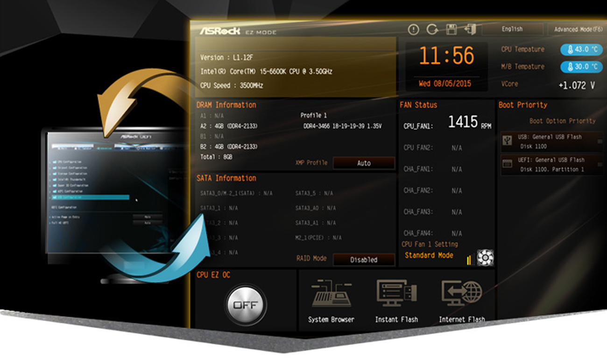Click the USB flash drive boot icon
This screenshot has width=607, height=364.
point(507,140)
